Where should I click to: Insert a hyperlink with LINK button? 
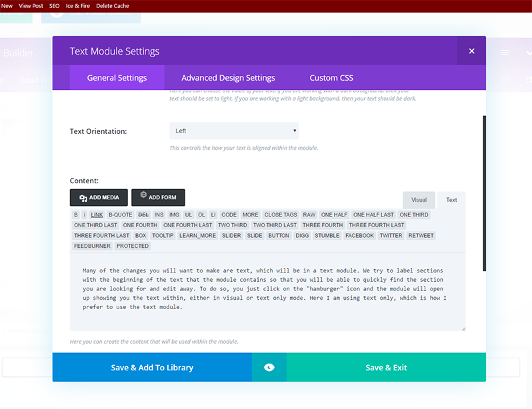[97, 214]
